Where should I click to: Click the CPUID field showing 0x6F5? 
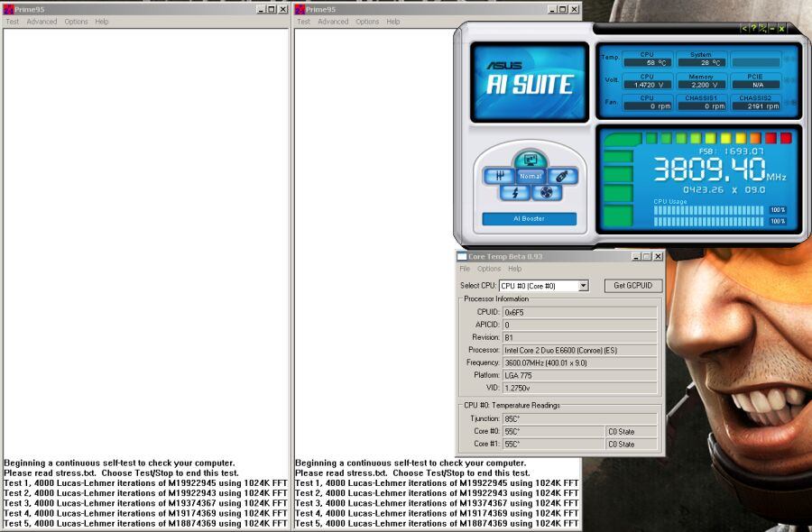(579, 312)
